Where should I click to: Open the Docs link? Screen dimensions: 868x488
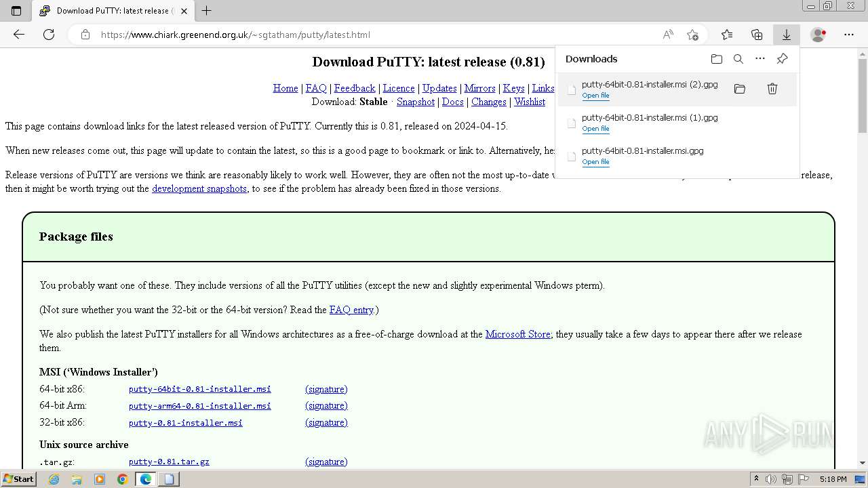tap(453, 102)
